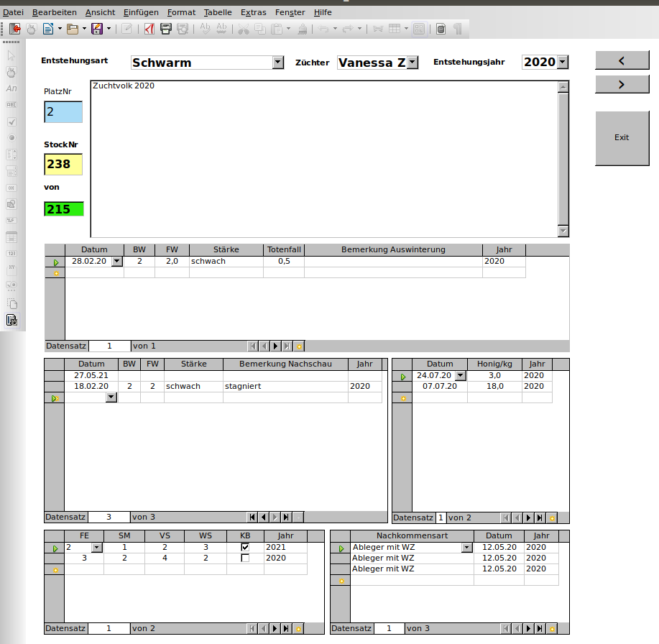659x644 pixels.
Task: Open the Züchter Vanessa Z dropdown
Action: (x=413, y=63)
